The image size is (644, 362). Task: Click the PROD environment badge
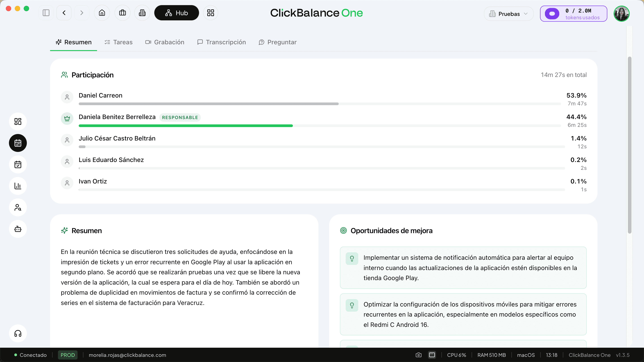[68, 355]
